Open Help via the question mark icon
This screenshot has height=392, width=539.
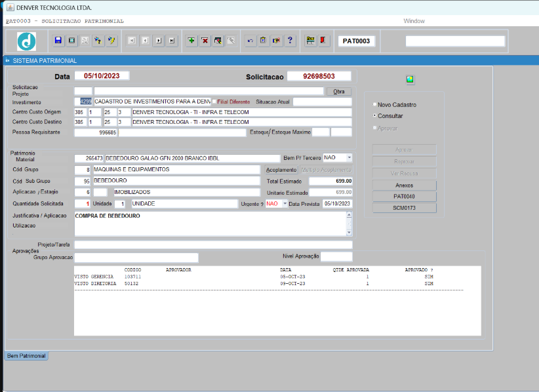coord(290,41)
